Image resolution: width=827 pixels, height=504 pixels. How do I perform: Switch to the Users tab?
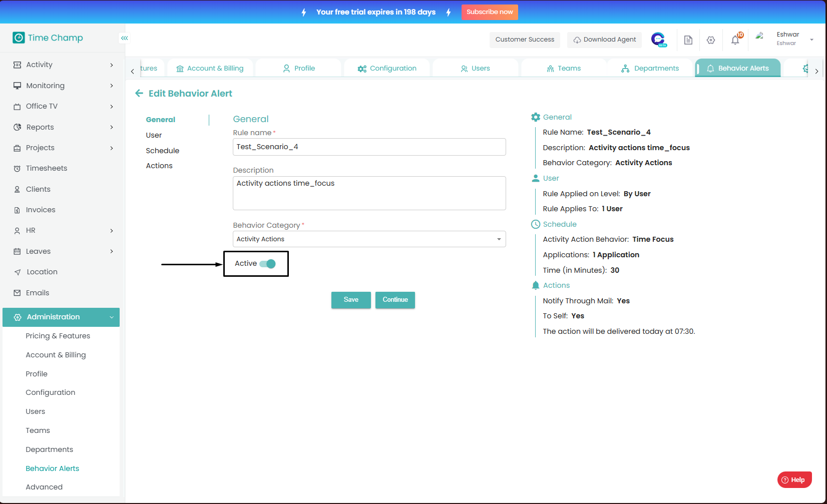(476, 69)
